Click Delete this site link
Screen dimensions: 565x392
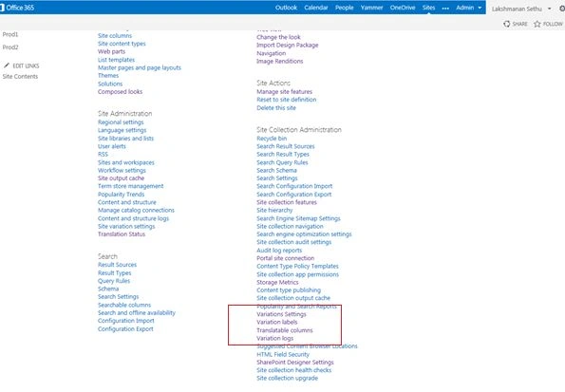276,108
